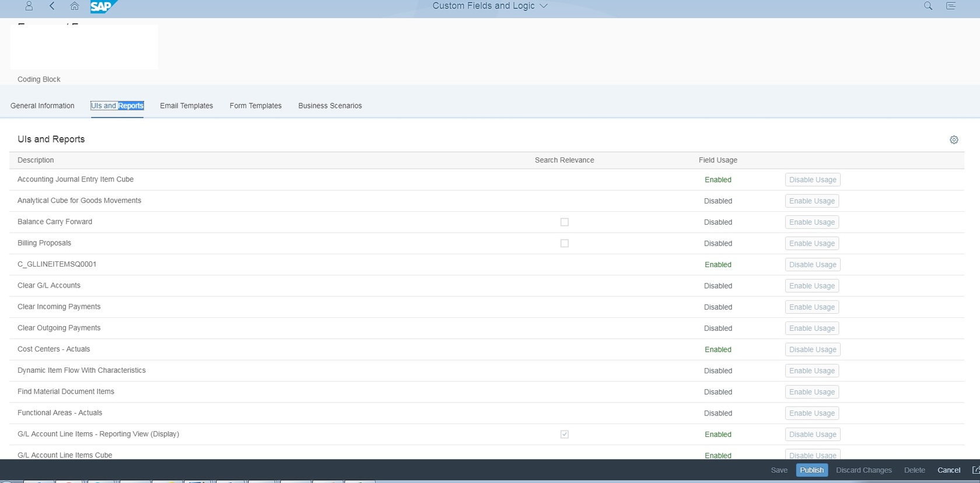Toggle Search Relevance for G/L Account Line Items Reporting View

tap(564, 435)
